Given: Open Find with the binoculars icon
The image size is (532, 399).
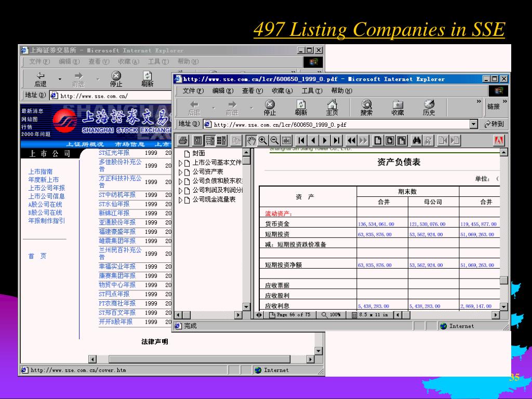Looking at the screenshot, I should point(417,140).
